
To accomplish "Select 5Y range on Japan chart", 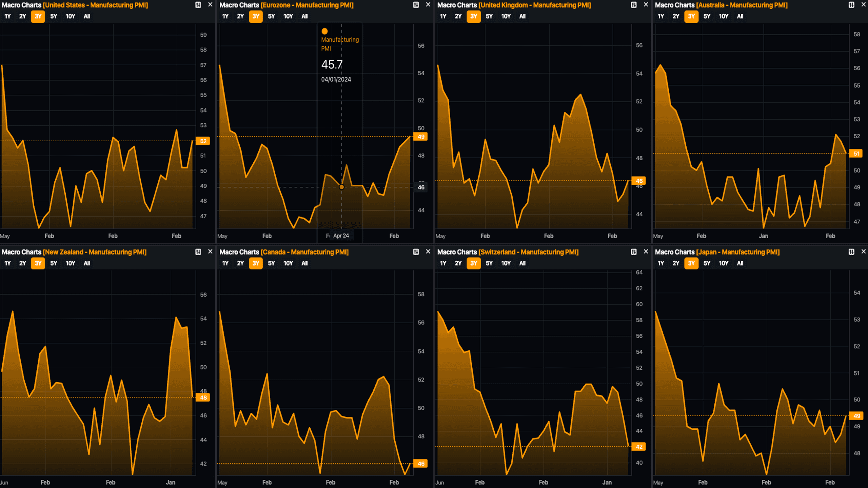I will pyautogui.click(x=707, y=263).
